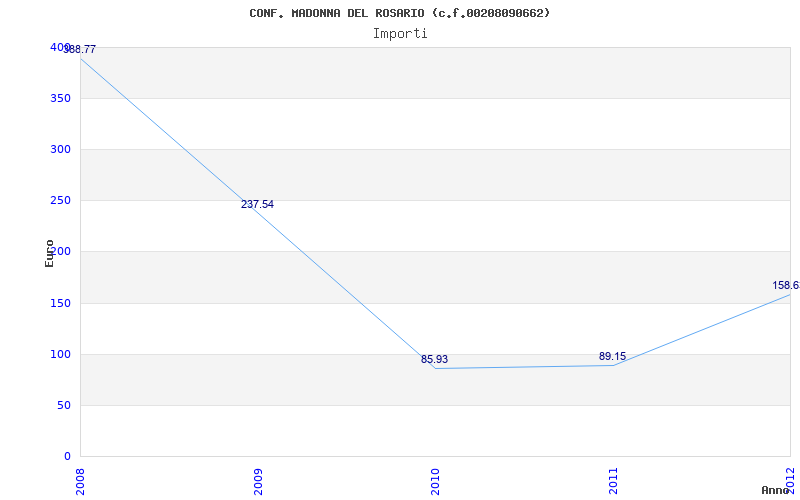The height and width of the screenshot is (500, 800).
Task: Click the 0 y-axis tick label
Action: [67, 456]
